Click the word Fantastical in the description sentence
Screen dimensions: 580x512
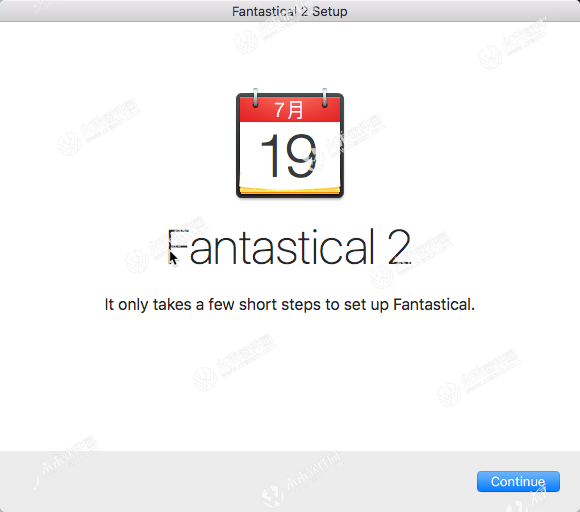[x=434, y=304]
